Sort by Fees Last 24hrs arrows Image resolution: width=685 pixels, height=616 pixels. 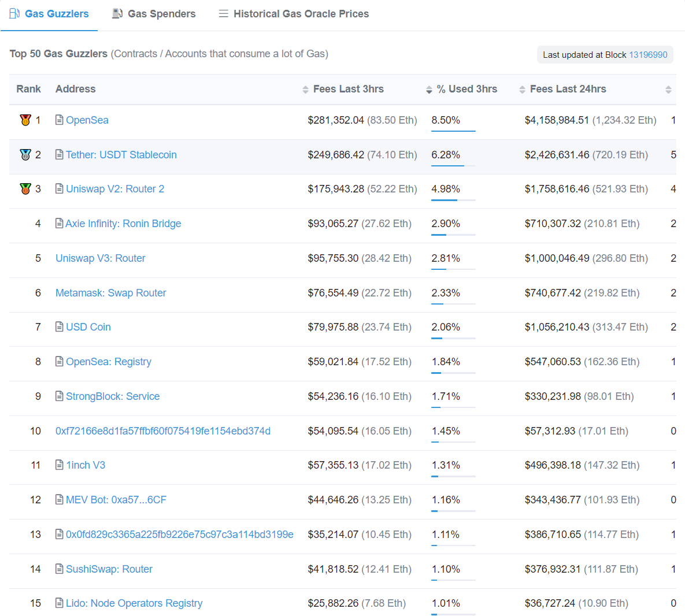(x=522, y=90)
